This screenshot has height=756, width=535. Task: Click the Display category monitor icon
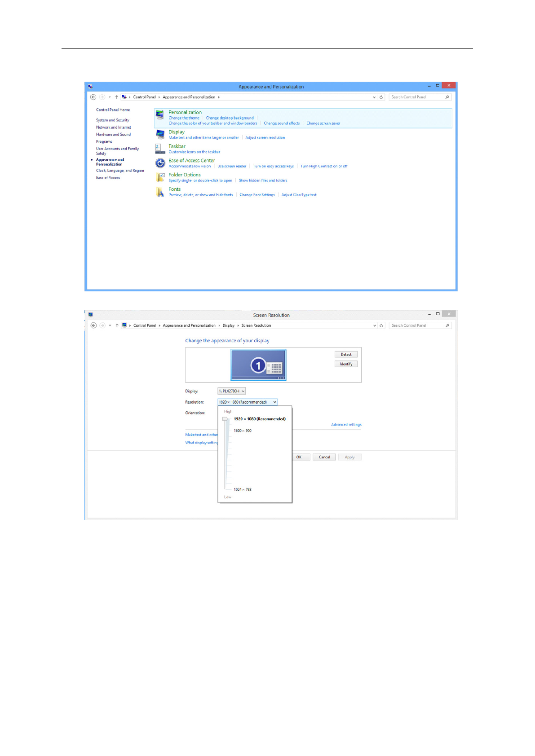click(160, 134)
